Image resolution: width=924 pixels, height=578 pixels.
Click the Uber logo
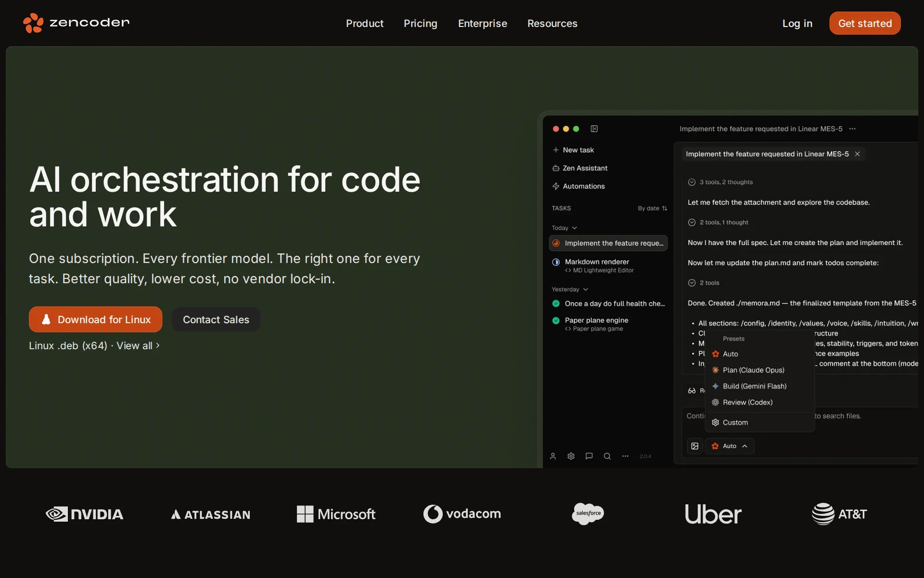[713, 514]
